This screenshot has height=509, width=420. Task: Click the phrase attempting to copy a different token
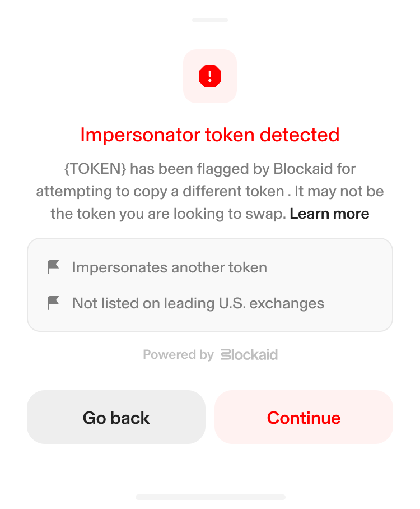[x=160, y=192]
